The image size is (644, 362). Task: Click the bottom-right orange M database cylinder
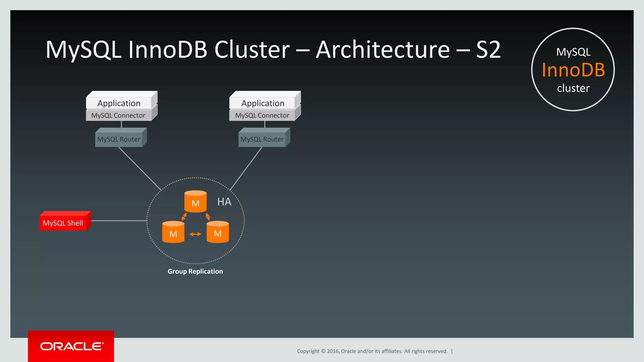pyautogui.click(x=218, y=232)
